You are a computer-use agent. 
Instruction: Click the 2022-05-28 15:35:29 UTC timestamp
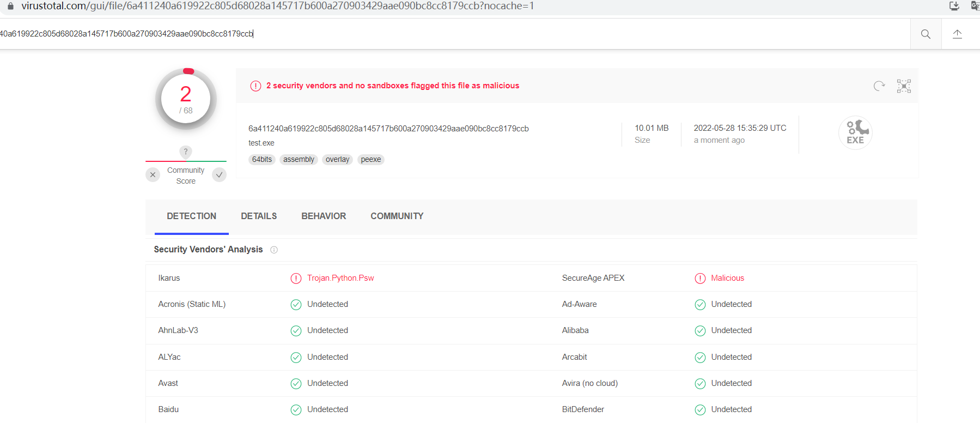click(x=740, y=128)
